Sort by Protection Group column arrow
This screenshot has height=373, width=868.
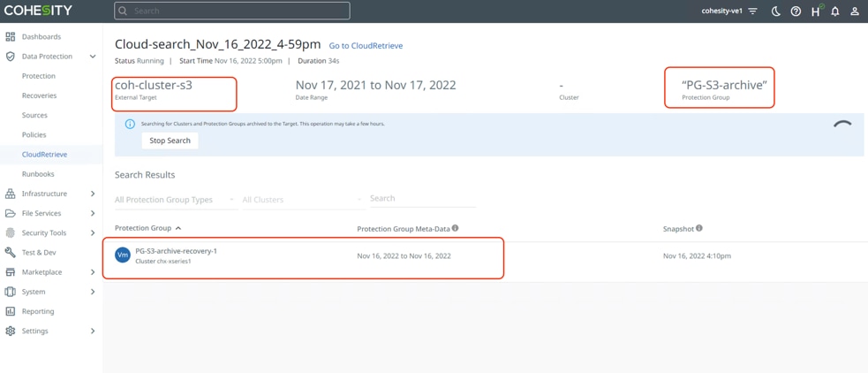coord(177,228)
